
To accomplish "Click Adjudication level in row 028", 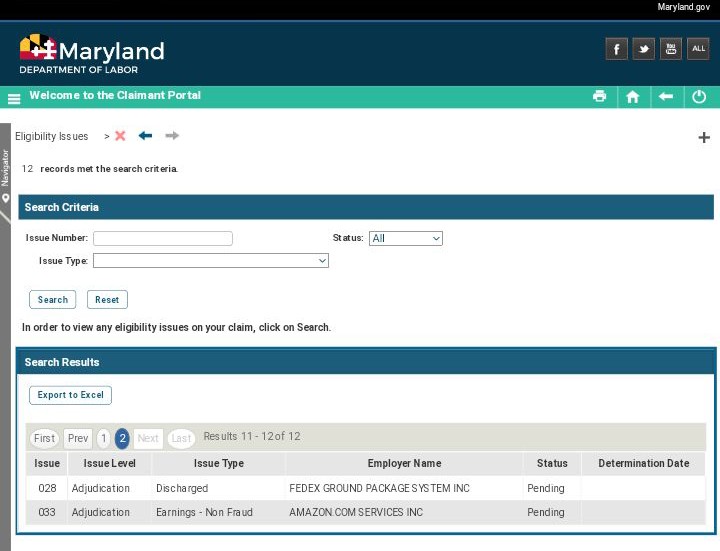I will coord(101,488).
